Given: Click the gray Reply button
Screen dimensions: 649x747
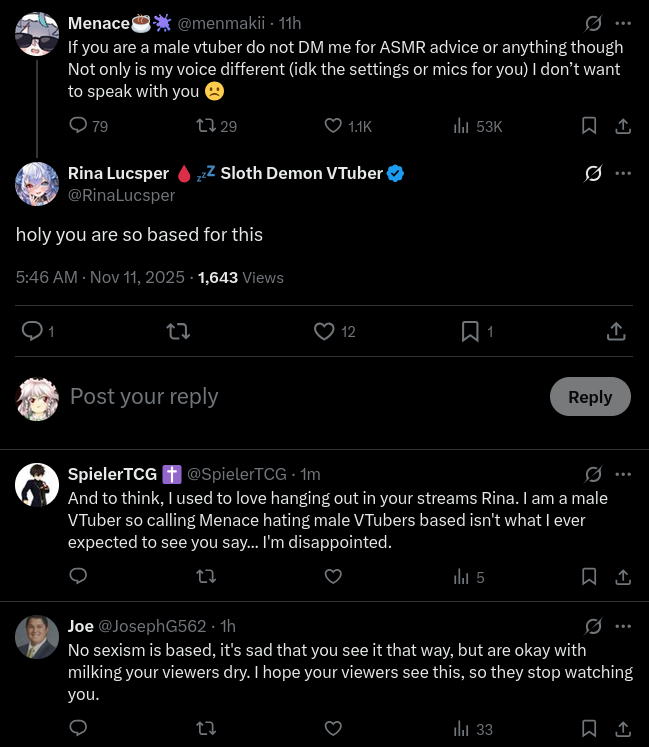Looking at the screenshot, I should point(590,397).
